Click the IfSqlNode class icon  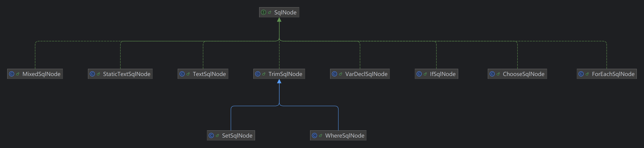(x=419, y=74)
